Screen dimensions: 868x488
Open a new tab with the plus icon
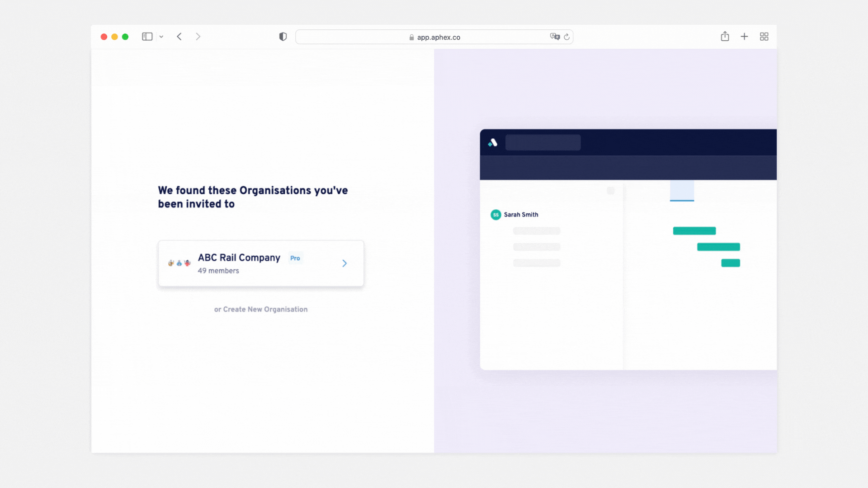coord(744,37)
